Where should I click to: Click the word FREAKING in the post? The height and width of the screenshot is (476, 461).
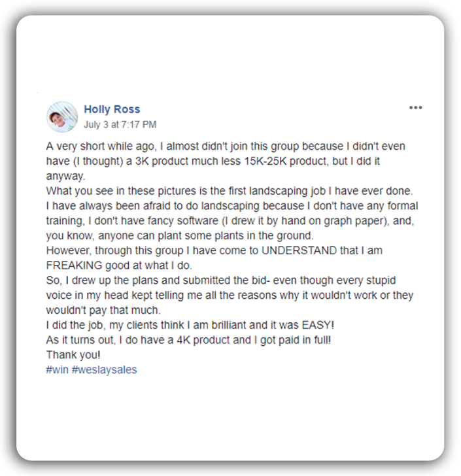coord(75,265)
